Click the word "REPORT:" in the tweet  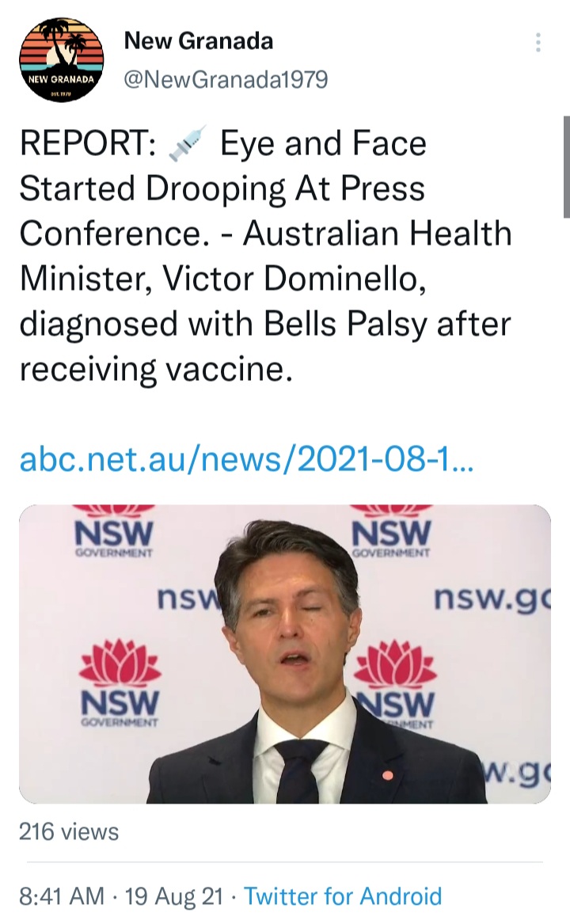88,144
